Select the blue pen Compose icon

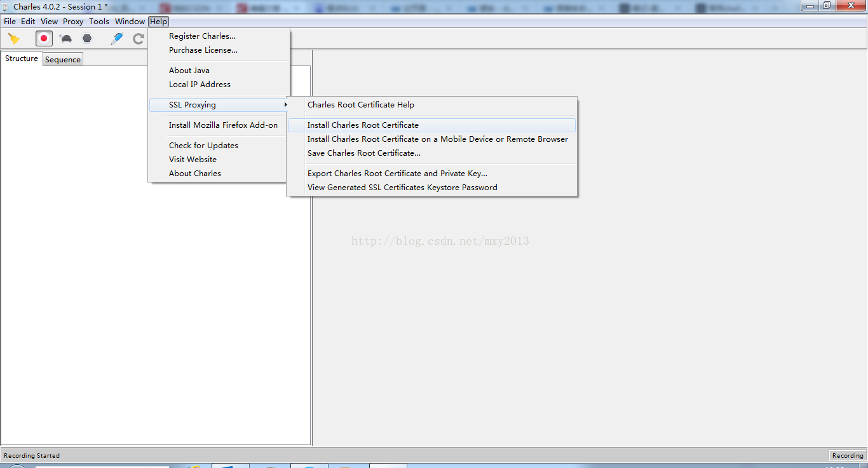[117, 39]
